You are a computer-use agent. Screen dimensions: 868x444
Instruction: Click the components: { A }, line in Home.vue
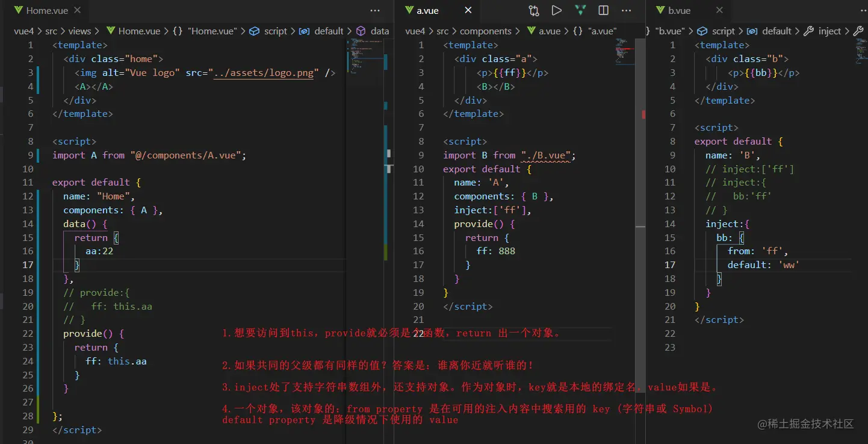(x=113, y=210)
